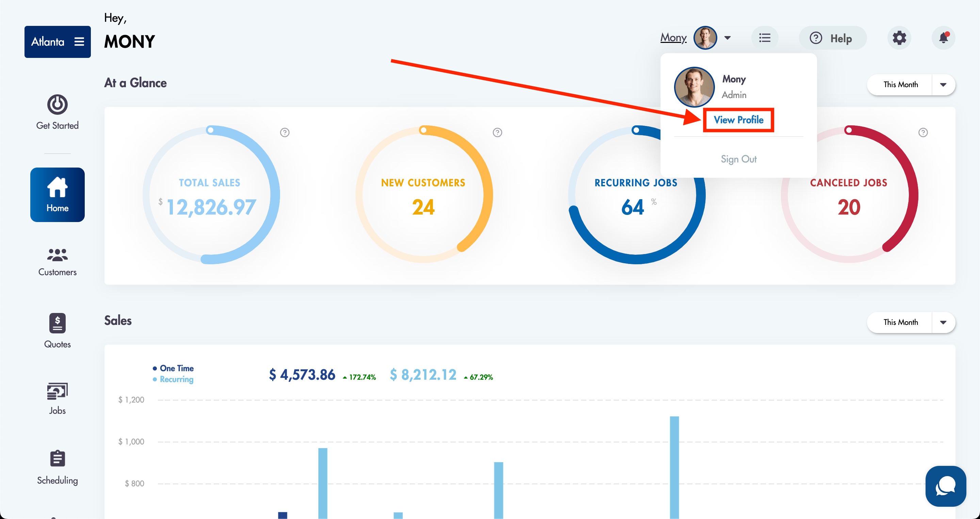Image resolution: width=980 pixels, height=519 pixels.
Task: Click the list view icon in header
Action: point(765,38)
